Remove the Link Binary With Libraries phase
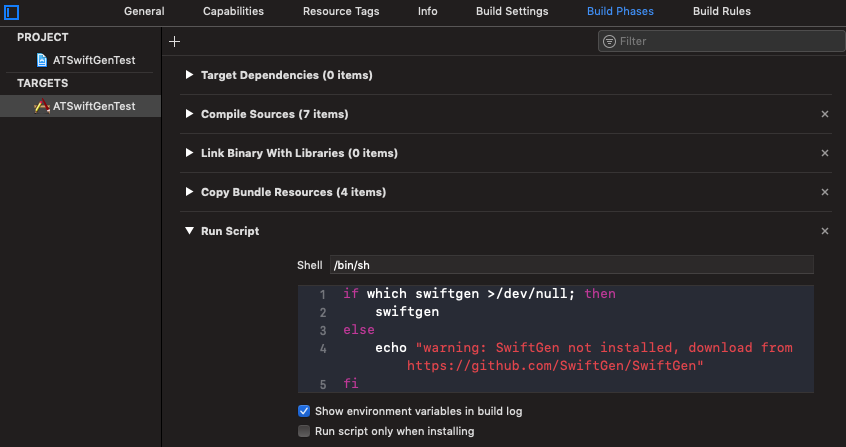Image resolution: width=846 pixels, height=447 pixels. tap(825, 153)
